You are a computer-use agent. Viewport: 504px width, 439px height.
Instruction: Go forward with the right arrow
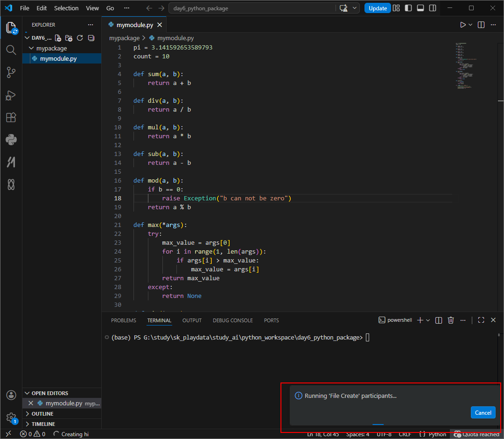click(161, 8)
